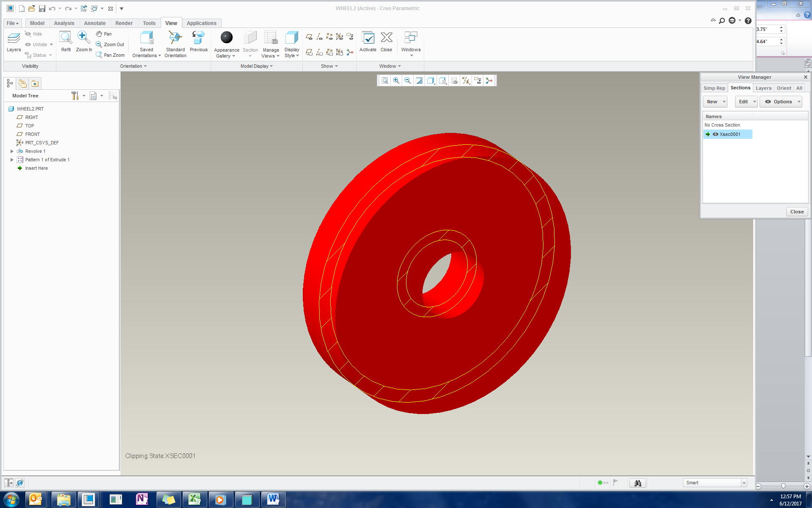Click Standard Orientation icon
The width and height of the screenshot is (812, 508).
coord(175,44)
